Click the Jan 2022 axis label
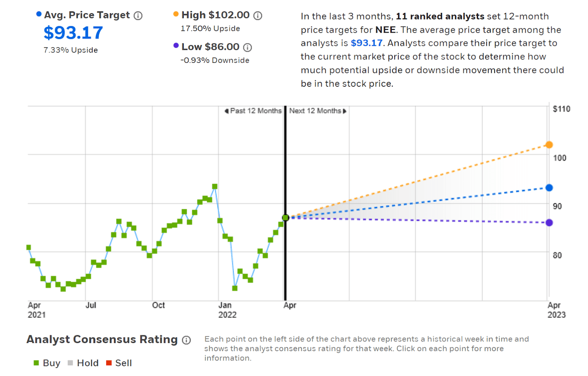This screenshot has width=588, height=376. click(x=227, y=310)
